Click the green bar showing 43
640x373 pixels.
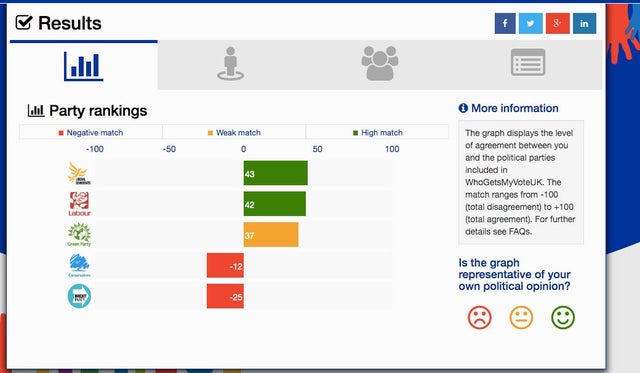pos(276,173)
